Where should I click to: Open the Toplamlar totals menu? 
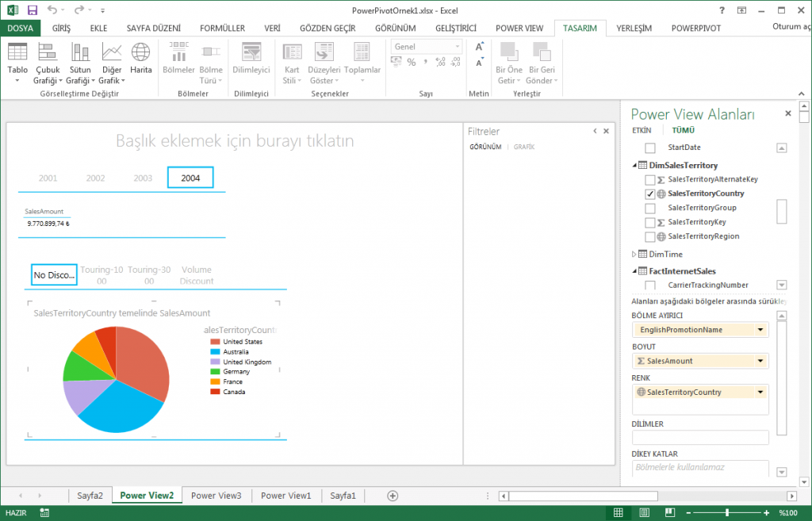click(362, 63)
